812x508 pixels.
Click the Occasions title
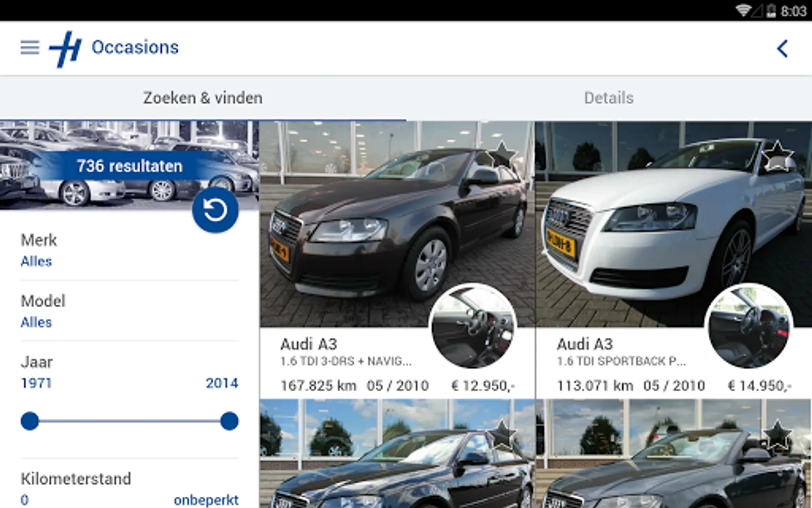135,47
